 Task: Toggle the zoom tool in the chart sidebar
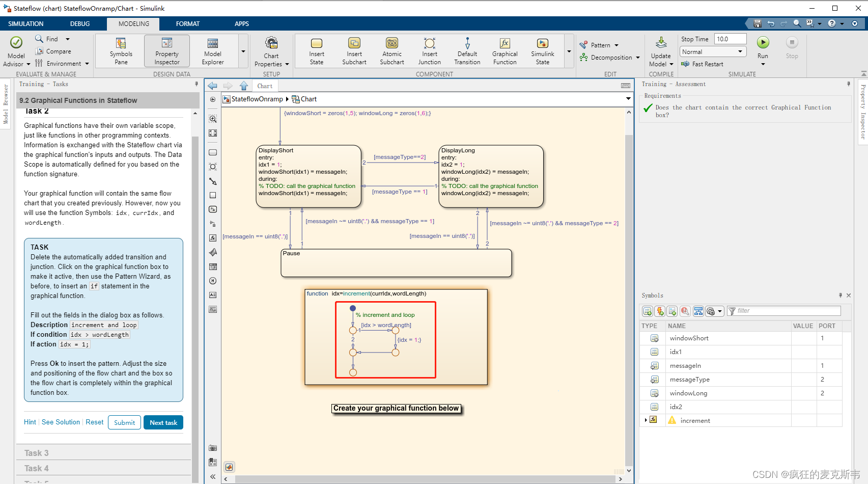tap(212, 118)
